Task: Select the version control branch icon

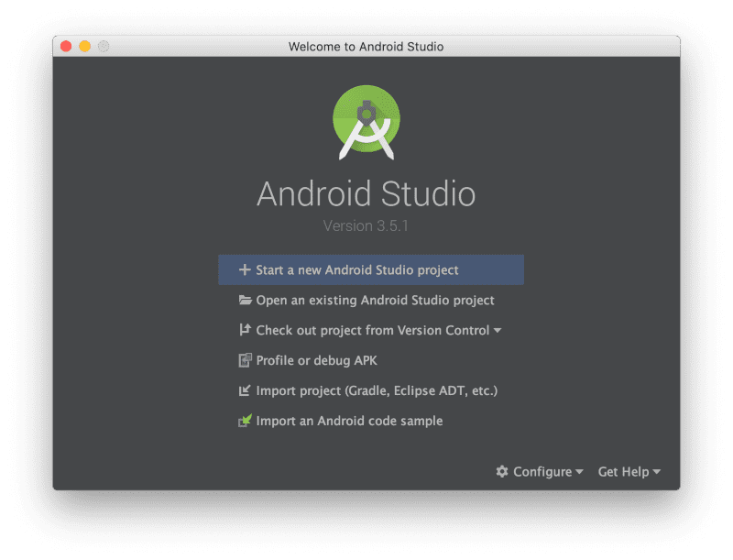Action: click(244, 330)
